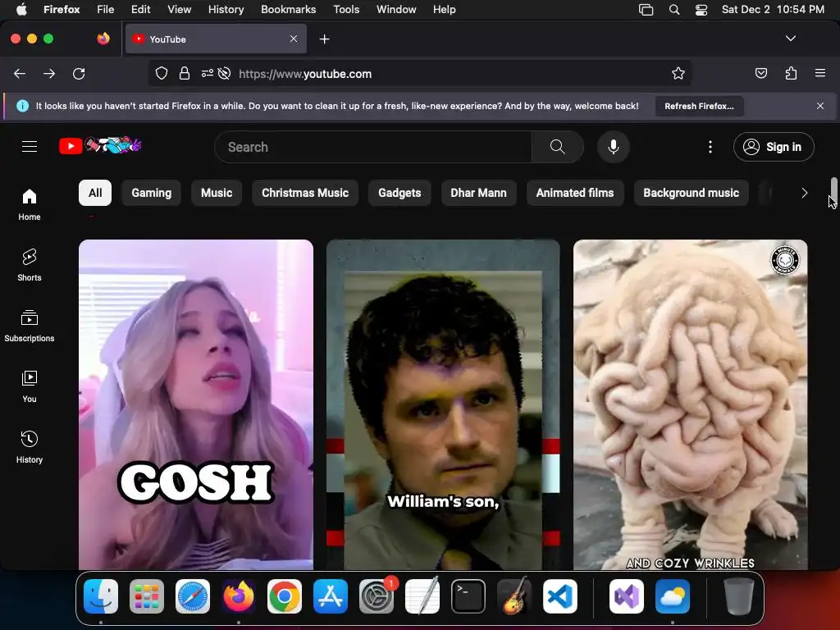Select the All chip
This screenshot has width=840, height=630.
point(95,193)
